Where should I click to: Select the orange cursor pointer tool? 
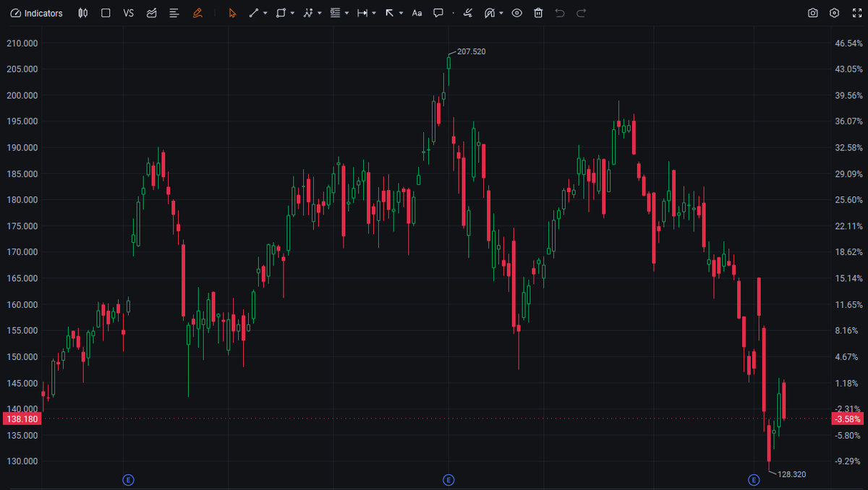pyautogui.click(x=231, y=13)
